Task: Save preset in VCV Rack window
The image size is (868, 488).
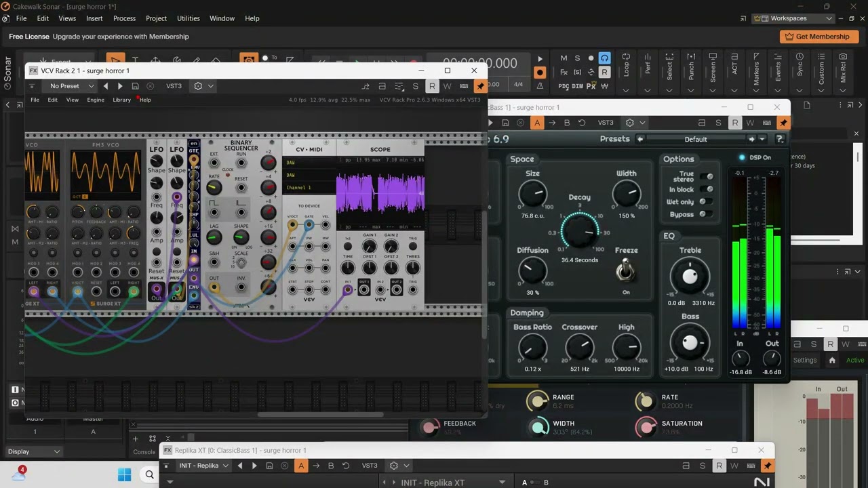Action: 135,86
